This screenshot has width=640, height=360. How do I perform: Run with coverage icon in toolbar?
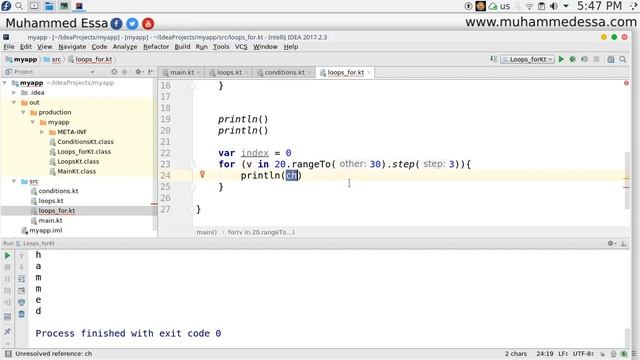click(x=584, y=59)
